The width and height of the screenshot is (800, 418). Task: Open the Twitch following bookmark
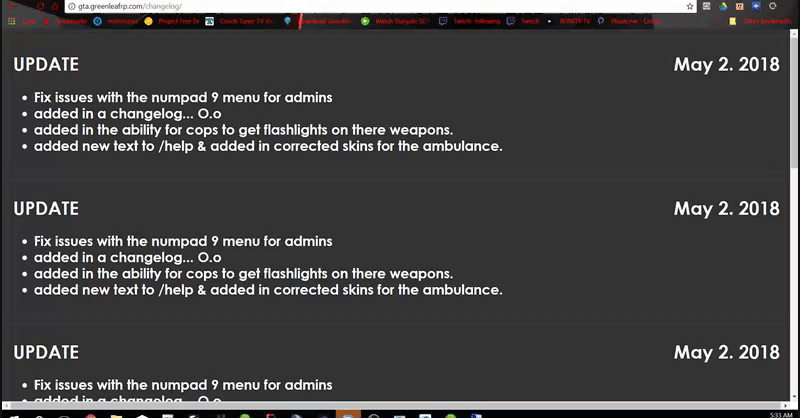click(x=470, y=21)
